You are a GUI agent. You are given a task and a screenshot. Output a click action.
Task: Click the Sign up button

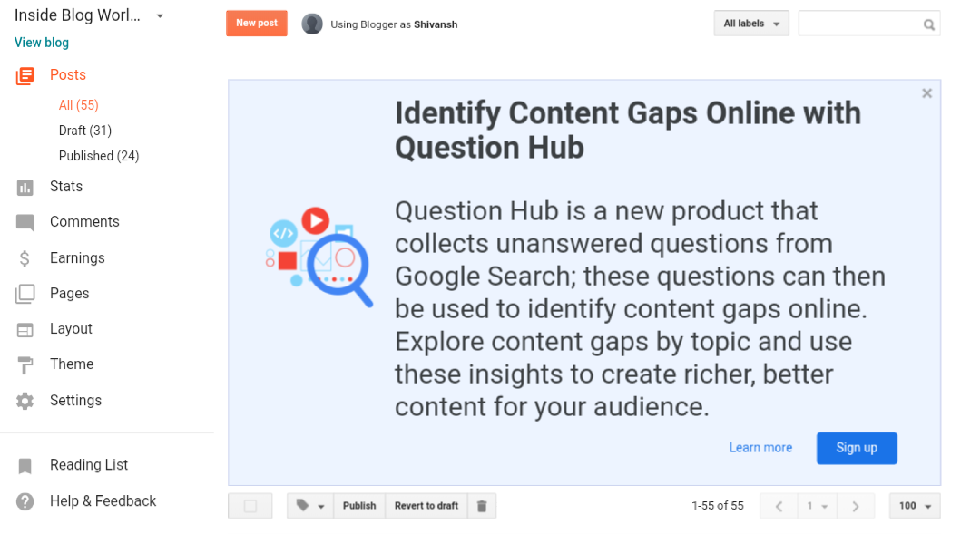[857, 449]
